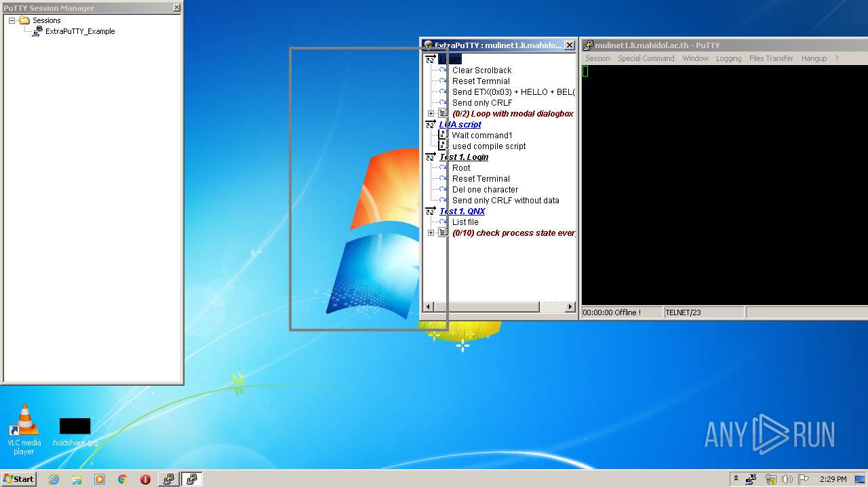Click the check process state list icon
The height and width of the screenshot is (488, 868).
pos(443,233)
